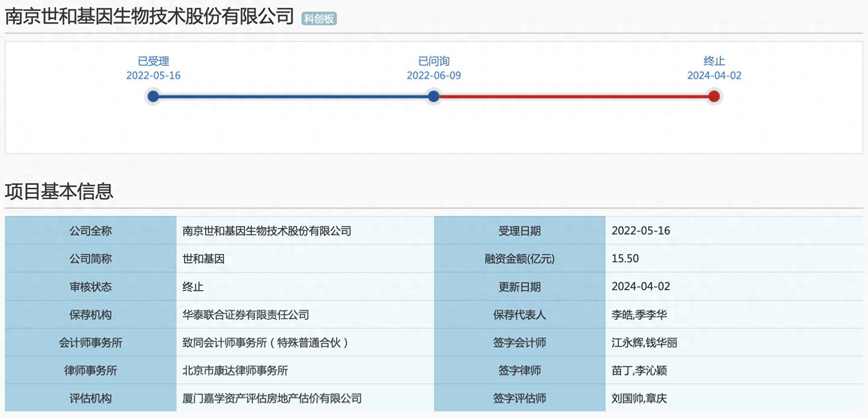This screenshot has width=868, height=417.
Task: Click the 科创板 badge next to title
Action: click(x=319, y=18)
